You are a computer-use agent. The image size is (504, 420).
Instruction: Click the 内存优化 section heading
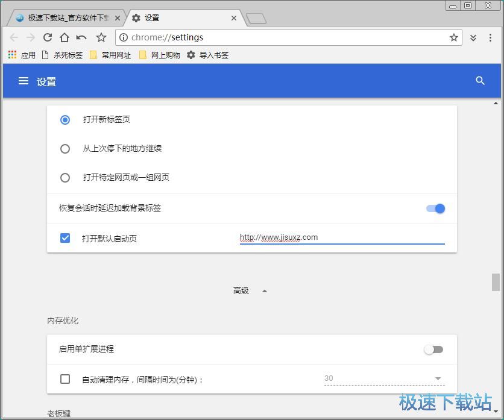click(63, 321)
